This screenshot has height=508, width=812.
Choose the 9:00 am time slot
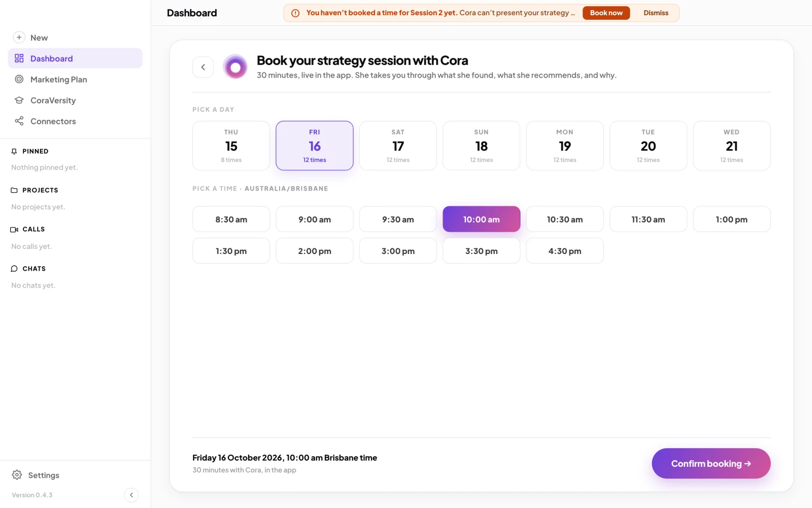tap(315, 219)
